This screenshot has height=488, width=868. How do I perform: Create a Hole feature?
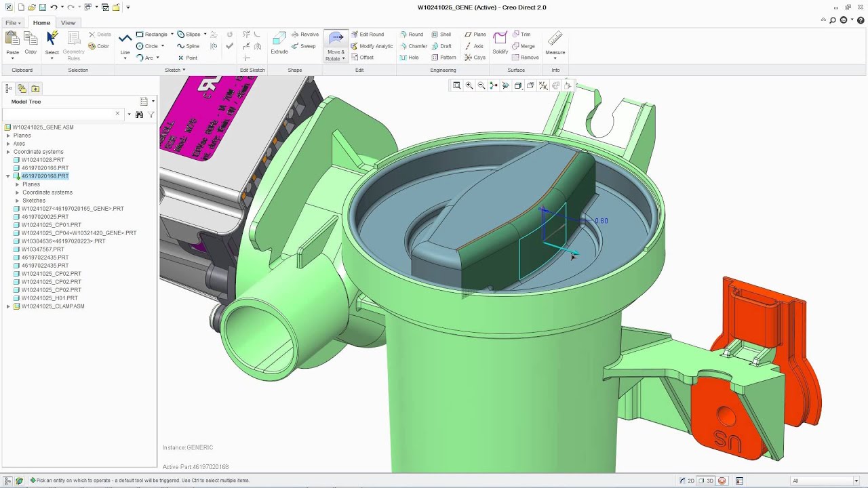(x=409, y=58)
